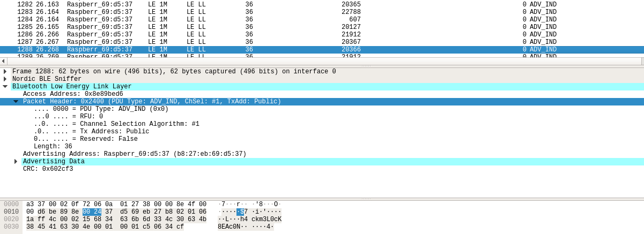644x234 pixels.
Task: Expand the Frame 1288 tree node
Action: 5,72
